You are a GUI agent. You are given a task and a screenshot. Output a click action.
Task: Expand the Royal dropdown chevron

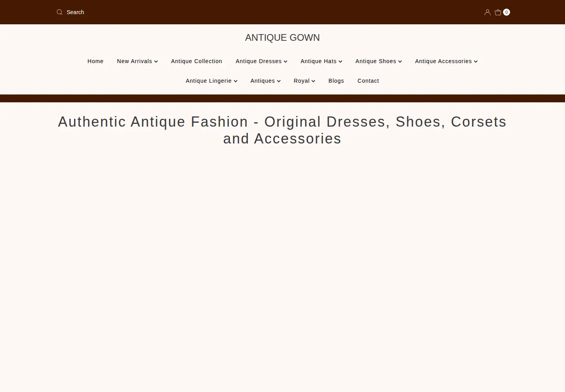coord(313,81)
